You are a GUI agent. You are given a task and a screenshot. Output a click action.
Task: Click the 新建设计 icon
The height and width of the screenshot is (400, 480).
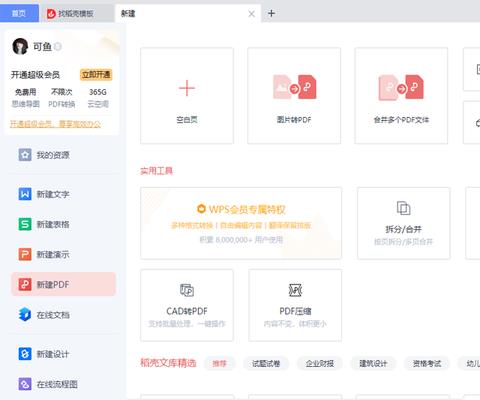(25, 354)
